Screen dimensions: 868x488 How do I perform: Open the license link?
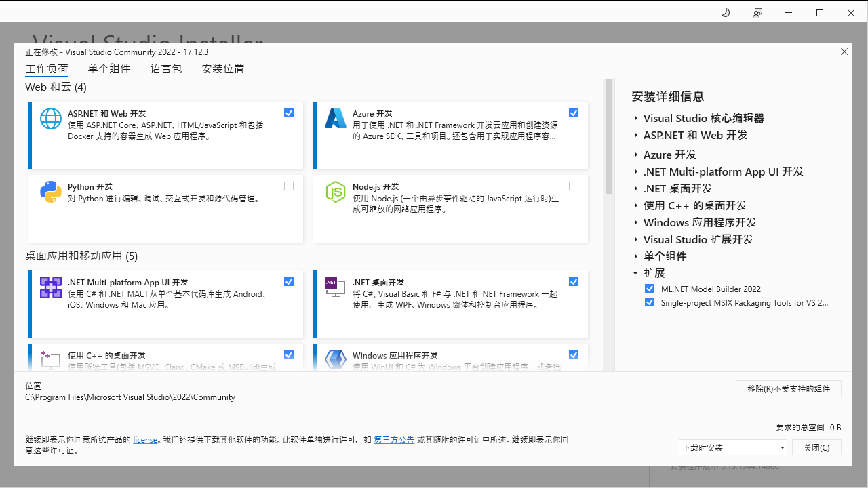[145, 440]
